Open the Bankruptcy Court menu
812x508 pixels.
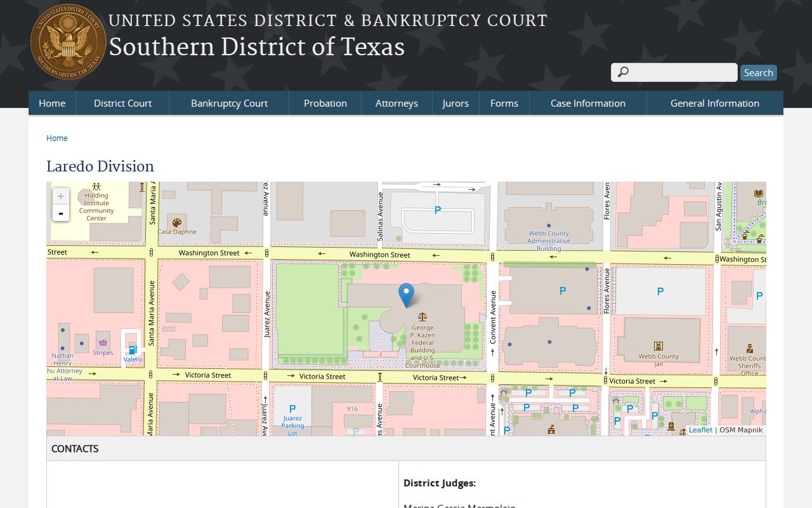tap(229, 103)
